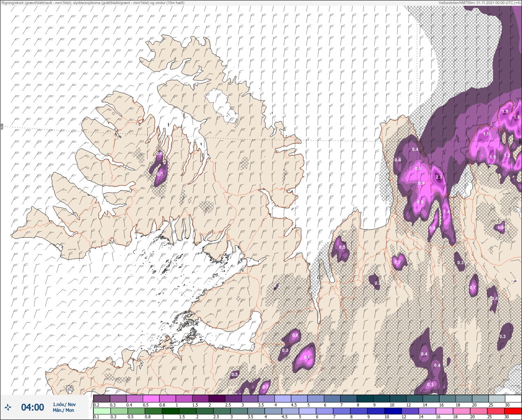Click the 1.2 snowfall value on the map
This screenshot has height=420, width=522.
(x=507, y=155)
